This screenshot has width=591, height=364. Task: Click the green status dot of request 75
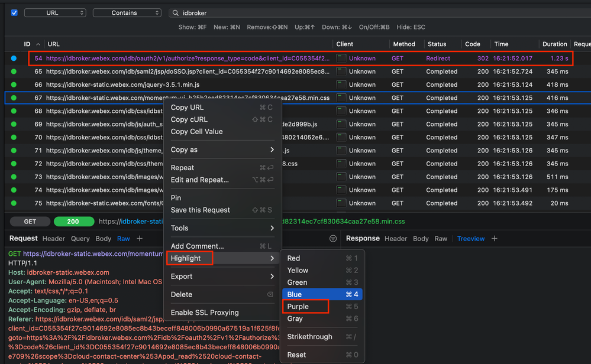coord(14,203)
